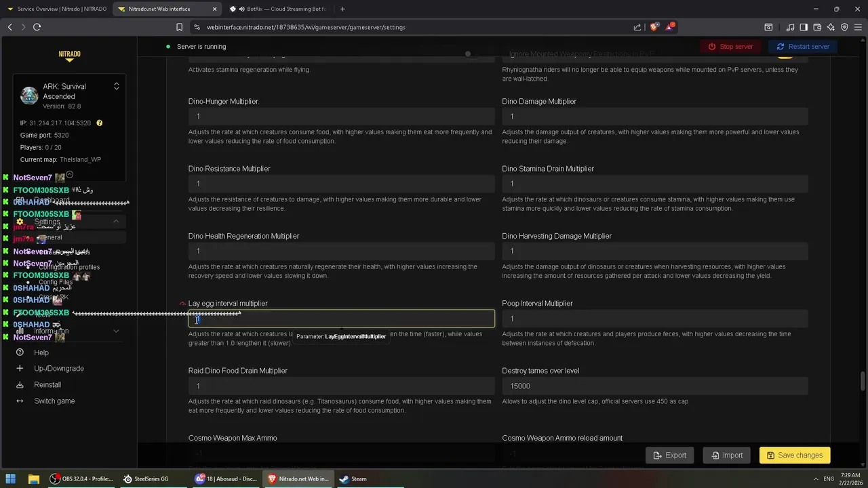Click the Raid Dino Food Drain Multiplier field
Viewport: 868px width, 488px height.
click(x=341, y=386)
